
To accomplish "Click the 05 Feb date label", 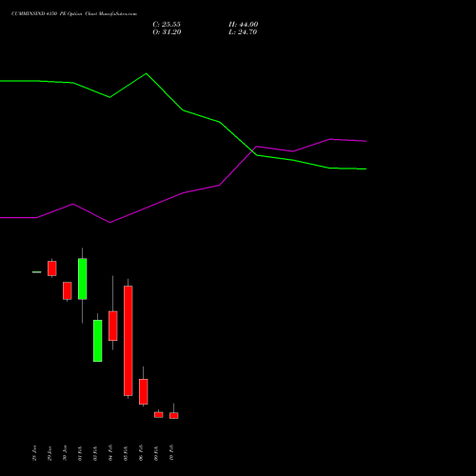I will pos(126,453).
